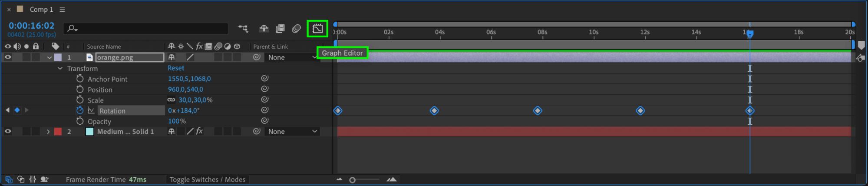Screen dimensions: 868x186
Task: Hide the orange.png layer with the eye
Action: pyautogui.click(x=8, y=57)
